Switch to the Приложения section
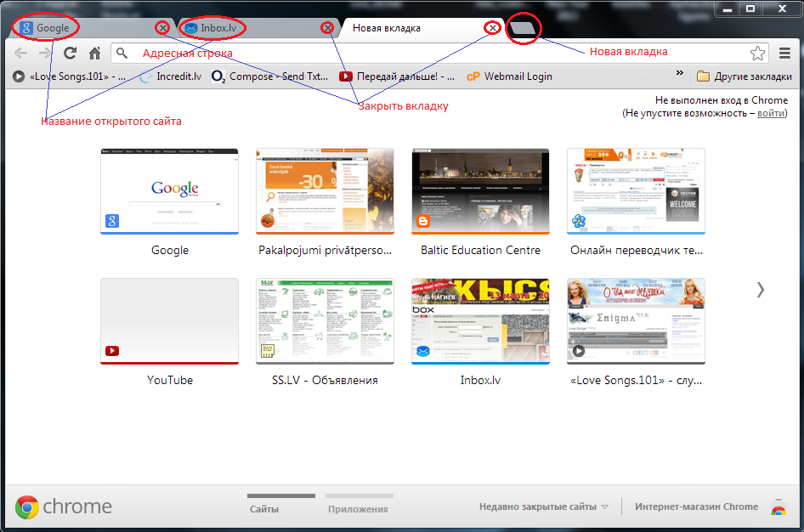This screenshot has width=804, height=532. click(x=357, y=509)
